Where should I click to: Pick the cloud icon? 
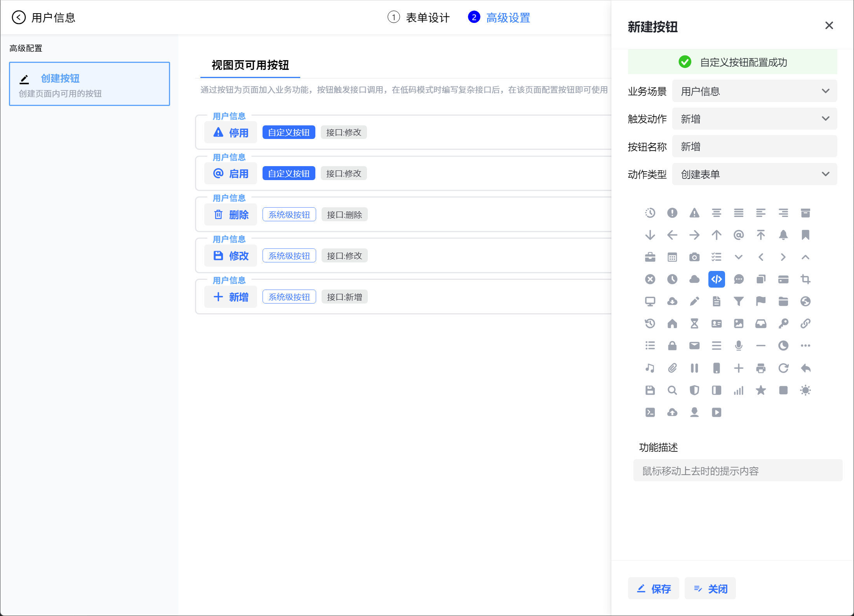(x=694, y=279)
